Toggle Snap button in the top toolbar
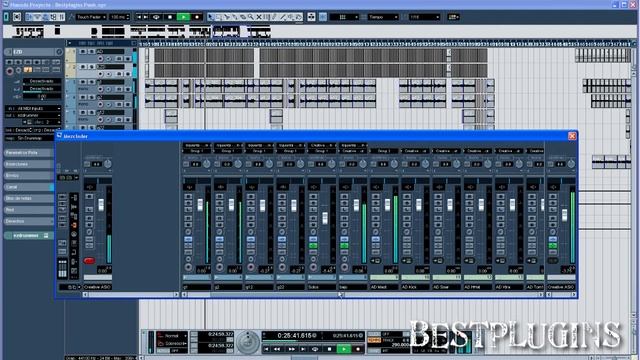The image size is (640, 360). click(x=323, y=17)
